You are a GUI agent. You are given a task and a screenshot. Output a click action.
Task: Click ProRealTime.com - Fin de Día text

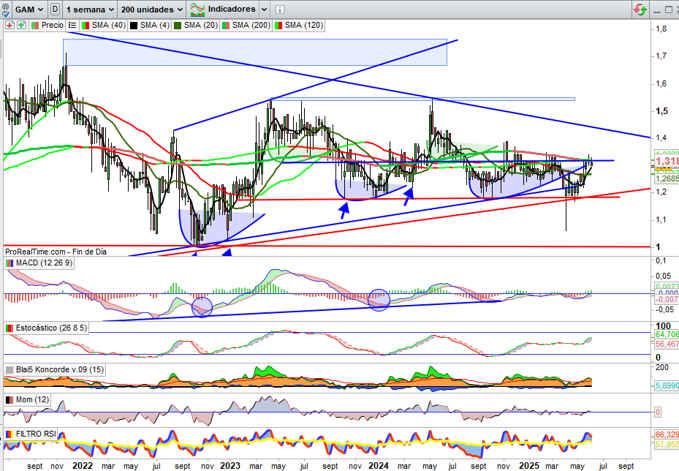click(x=56, y=252)
